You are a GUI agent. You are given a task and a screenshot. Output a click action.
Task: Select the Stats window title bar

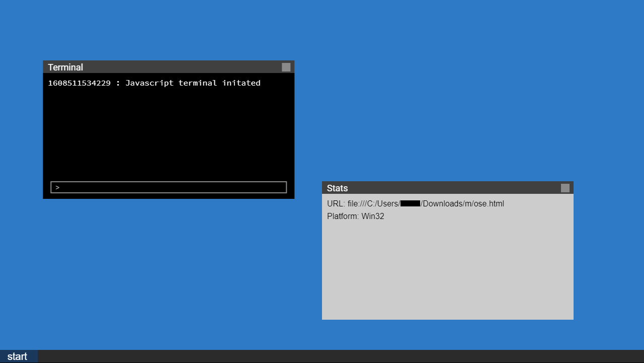[448, 188]
